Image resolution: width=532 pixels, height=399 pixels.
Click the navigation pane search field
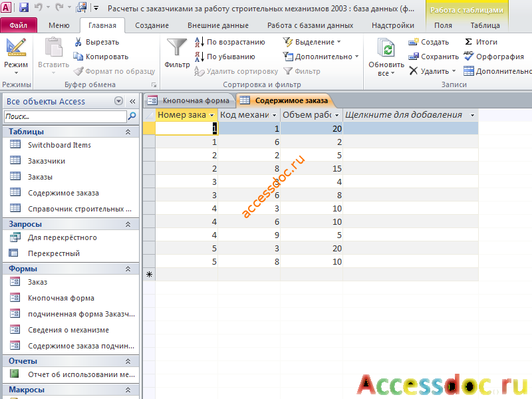coord(65,116)
